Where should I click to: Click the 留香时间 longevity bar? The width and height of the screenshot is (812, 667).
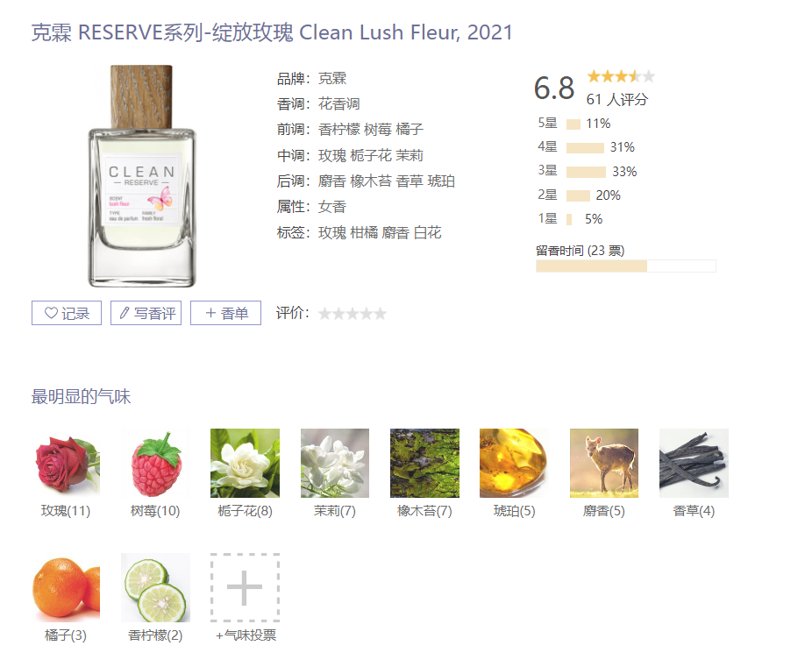[x=626, y=266]
